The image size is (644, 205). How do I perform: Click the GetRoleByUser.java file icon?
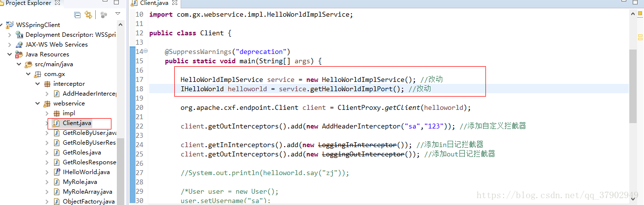coord(57,133)
